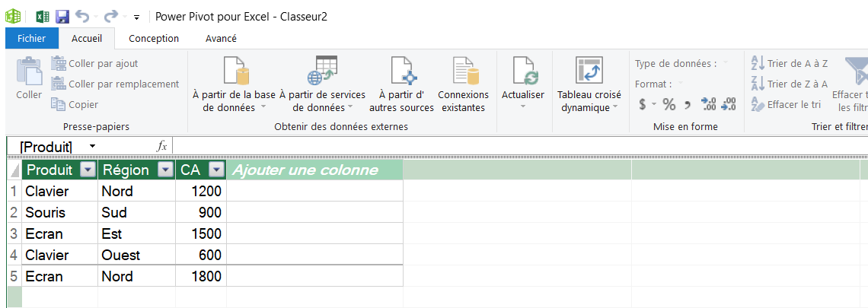The height and width of the screenshot is (308, 868).
Task: Open the CA column filter dropdown
Action: click(x=217, y=170)
